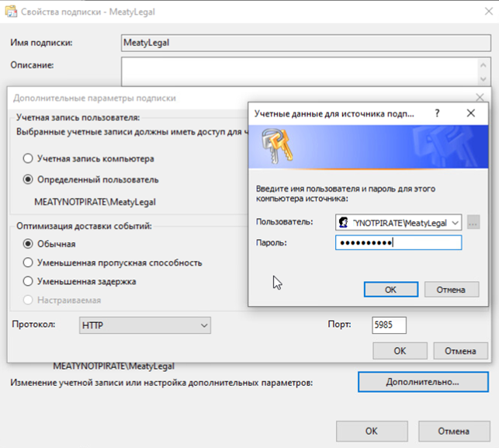Choose Обычная delivery optimization
The width and height of the screenshot is (499, 448).
coord(28,244)
